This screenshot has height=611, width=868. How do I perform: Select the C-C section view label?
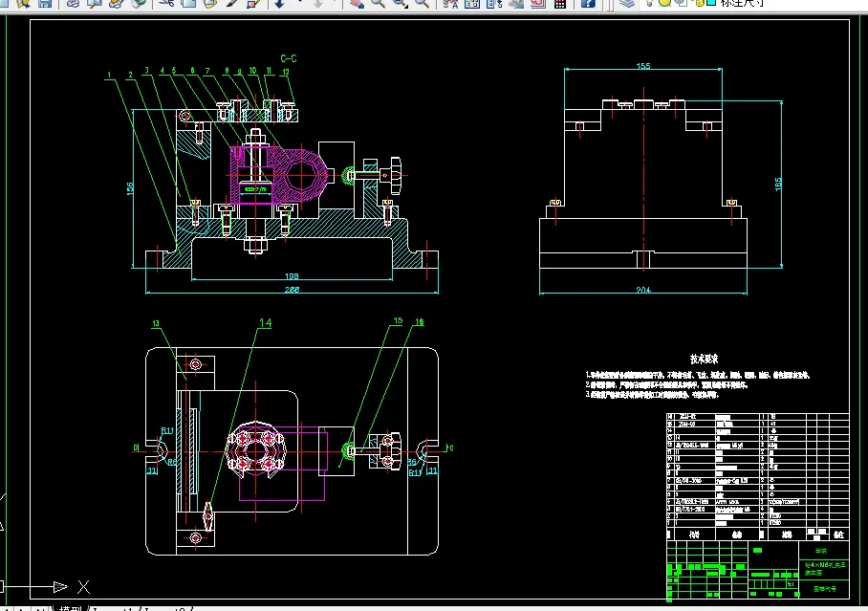pyautogui.click(x=289, y=58)
